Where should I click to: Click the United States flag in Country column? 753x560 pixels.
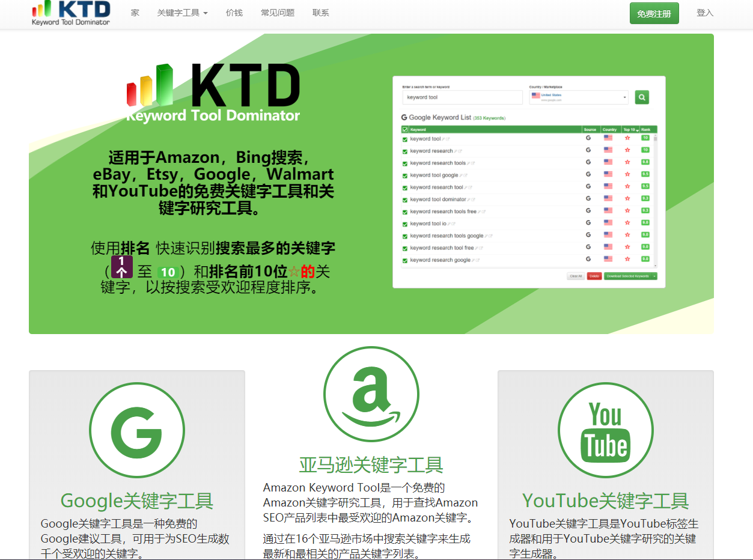click(x=608, y=139)
